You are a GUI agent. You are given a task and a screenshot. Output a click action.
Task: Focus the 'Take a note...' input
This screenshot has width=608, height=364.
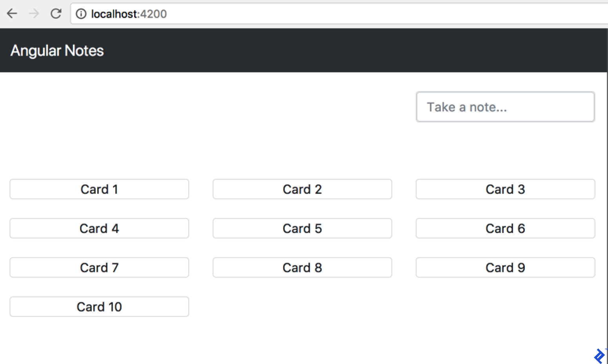[x=505, y=107]
